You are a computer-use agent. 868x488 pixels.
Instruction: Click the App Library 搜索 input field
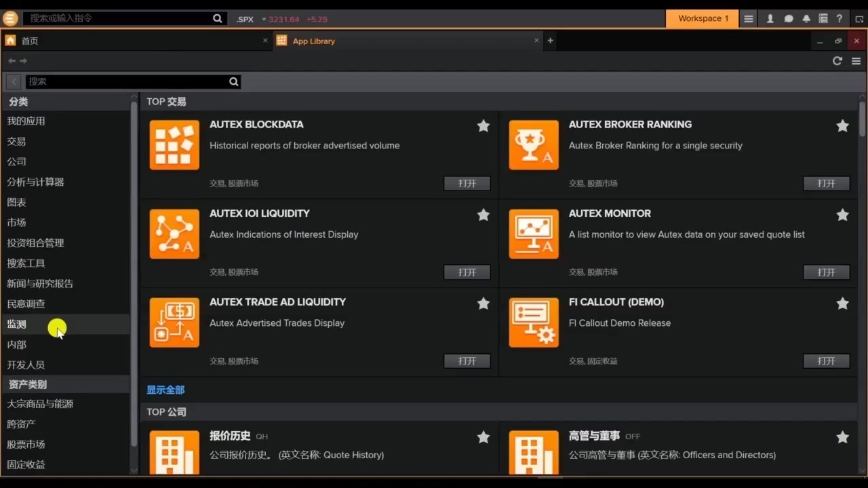(126, 81)
